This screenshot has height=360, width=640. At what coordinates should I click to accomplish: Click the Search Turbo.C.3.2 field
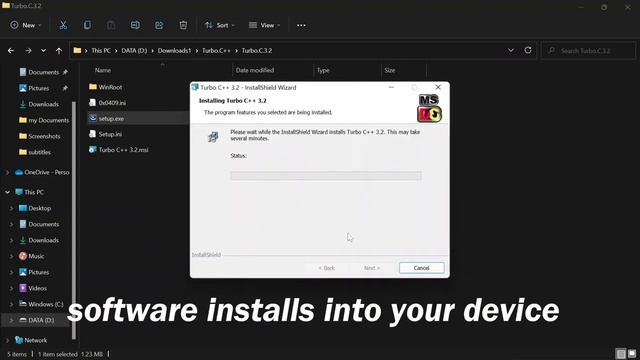point(588,51)
